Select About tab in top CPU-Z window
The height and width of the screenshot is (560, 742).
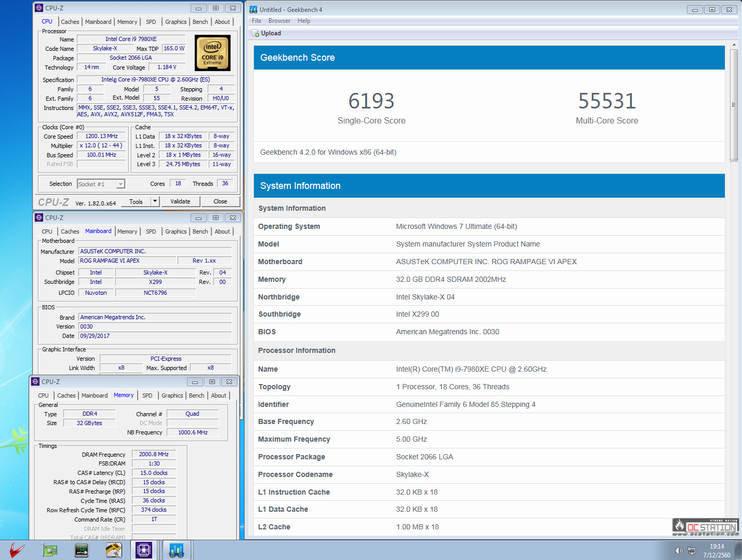222,22
